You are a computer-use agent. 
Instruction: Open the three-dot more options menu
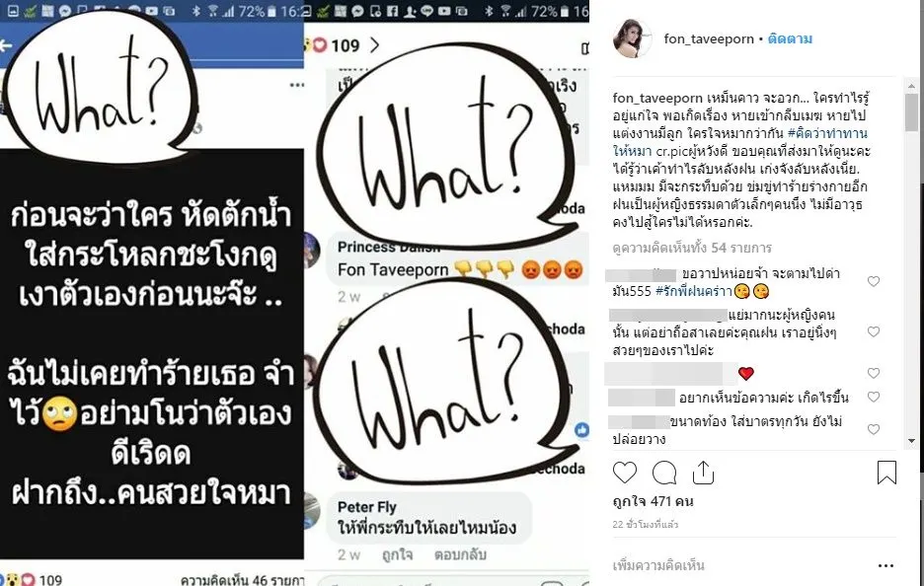(x=885, y=566)
